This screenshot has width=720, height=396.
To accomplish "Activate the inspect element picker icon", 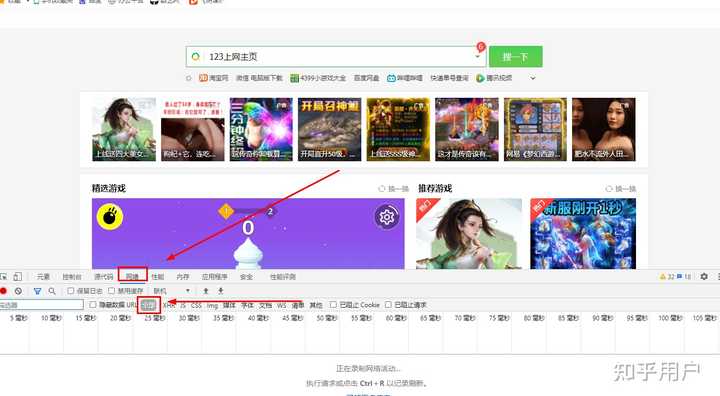I will pos(4,277).
